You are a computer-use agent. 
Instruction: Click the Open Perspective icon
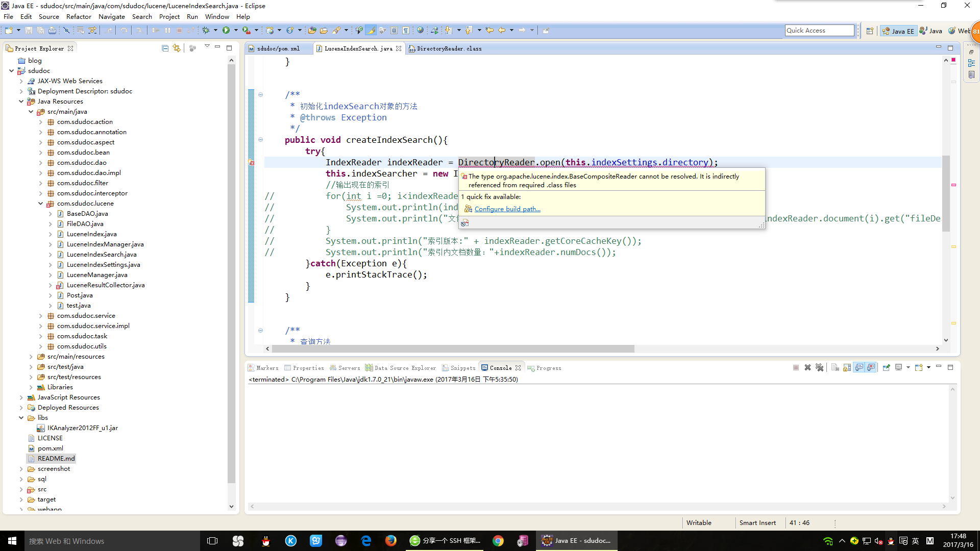870,31
